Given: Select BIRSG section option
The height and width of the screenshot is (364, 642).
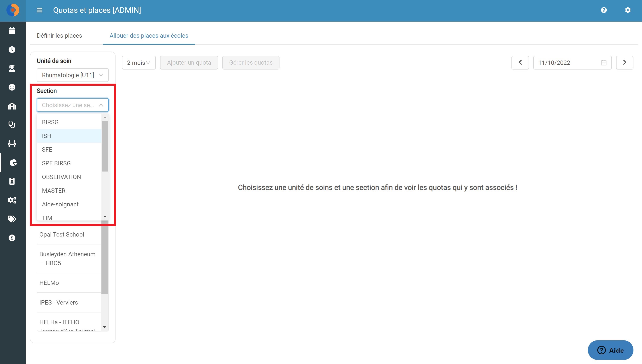Looking at the screenshot, I should pos(69,122).
